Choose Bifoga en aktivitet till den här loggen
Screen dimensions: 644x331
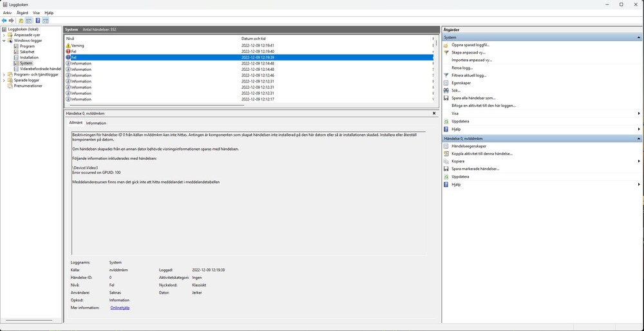click(484, 106)
